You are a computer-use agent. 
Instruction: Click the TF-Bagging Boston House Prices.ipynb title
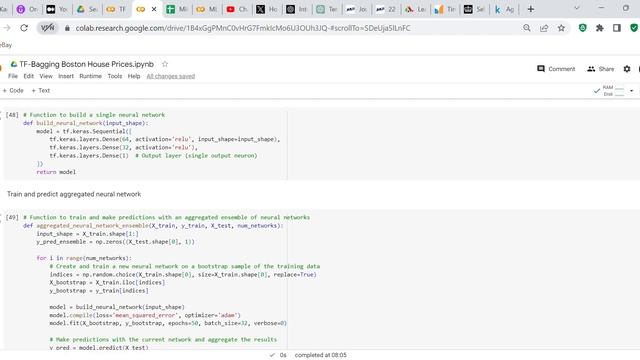[87, 64]
